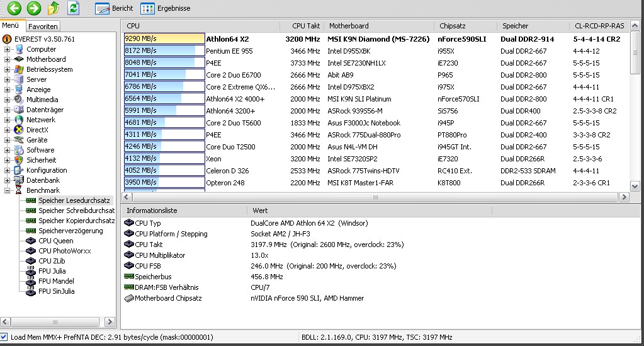Viewport: 644px width, 346px height.
Task: Click the Refresh icon in toolbar
Action: (x=73, y=8)
